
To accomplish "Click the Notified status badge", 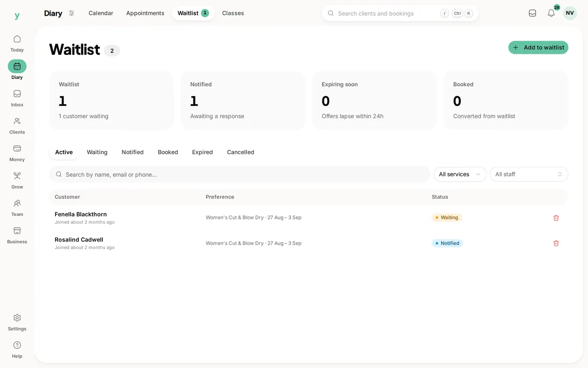I will tap(447, 243).
